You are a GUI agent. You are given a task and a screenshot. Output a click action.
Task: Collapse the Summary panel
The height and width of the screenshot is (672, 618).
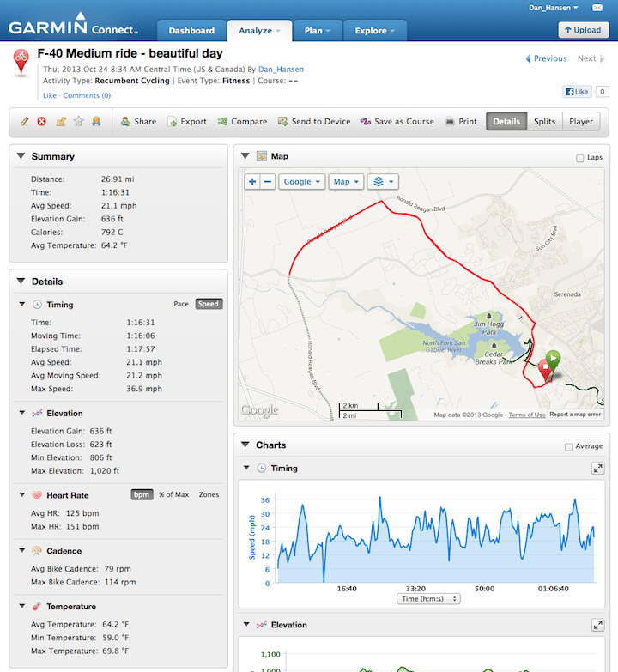tap(21, 157)
